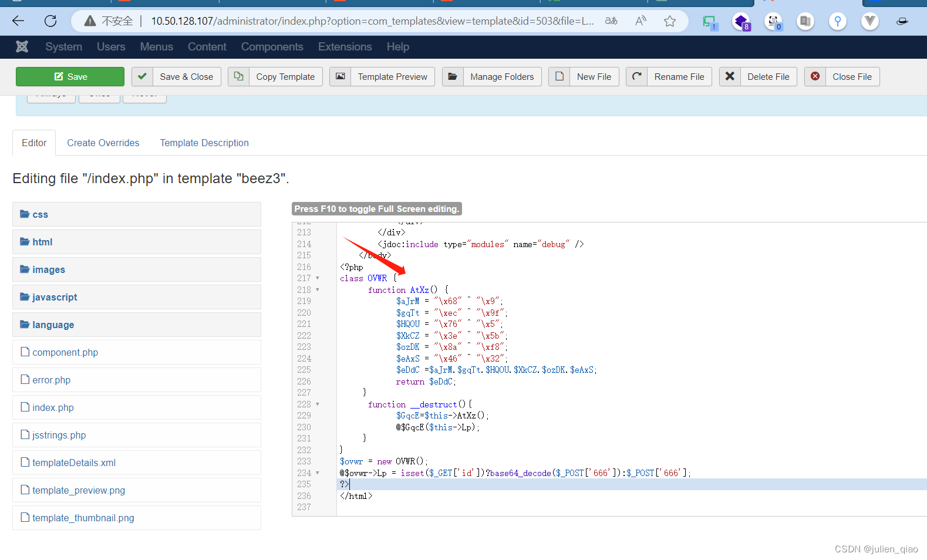927x560 pixels.
Task: Switch to Template Description tab
Action: [204, 143]
